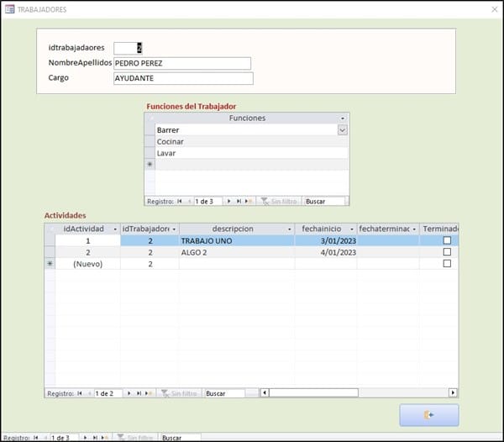The image size is (504, 442).
Task: Click record number box '1 de 2' in Actividades
Action: click(x=108, y=393)
